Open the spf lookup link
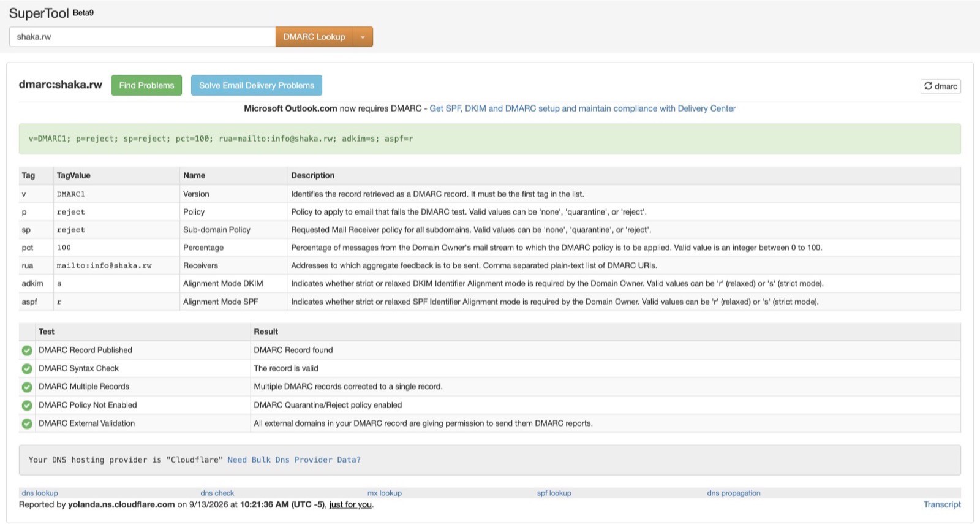Screen dimensions: 980x524 click(x=554, y=493)
